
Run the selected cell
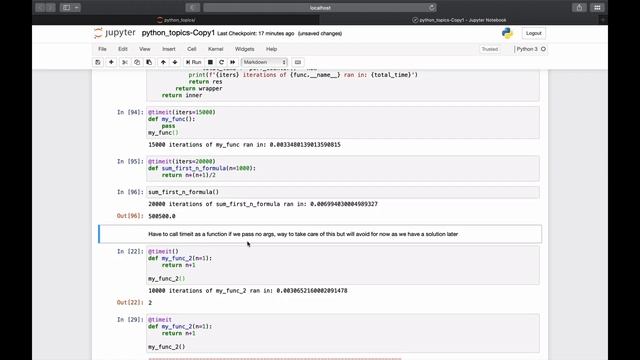point(193,62)
